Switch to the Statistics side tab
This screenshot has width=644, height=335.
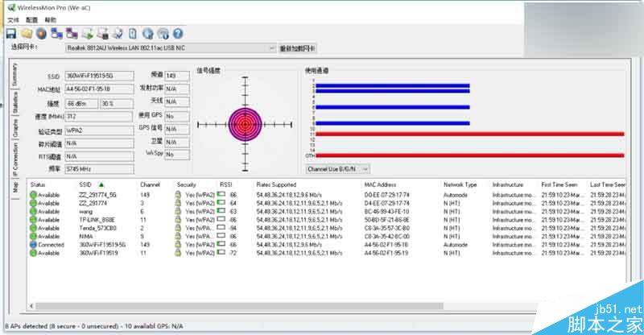tap(14, 101)
